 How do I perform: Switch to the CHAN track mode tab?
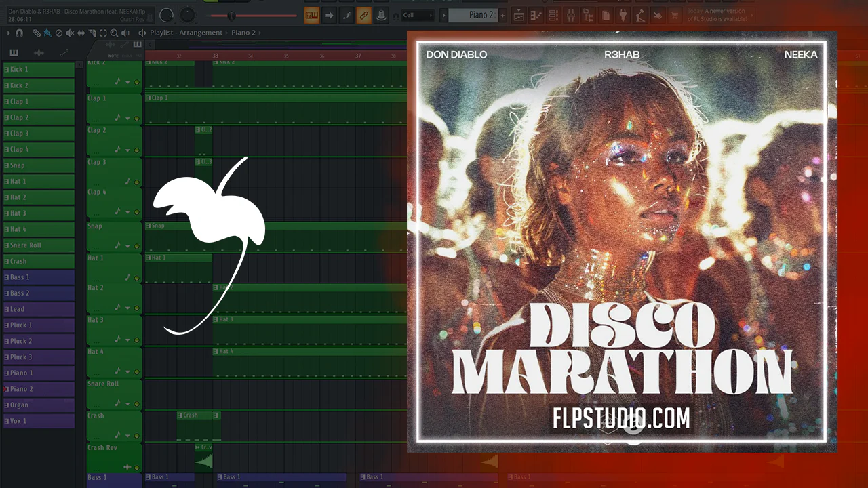(126, 56)
